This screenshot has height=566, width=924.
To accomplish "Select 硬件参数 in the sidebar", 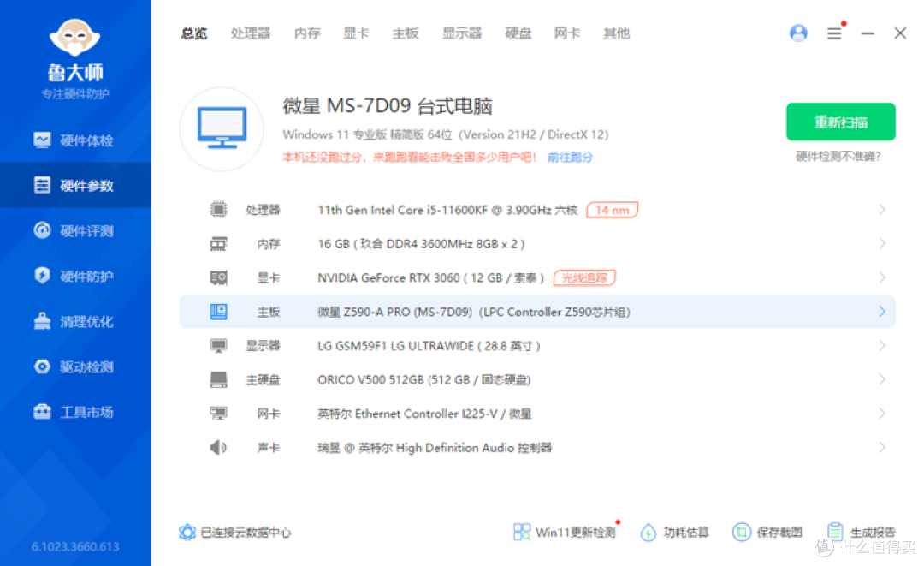I will coord(74,185).
